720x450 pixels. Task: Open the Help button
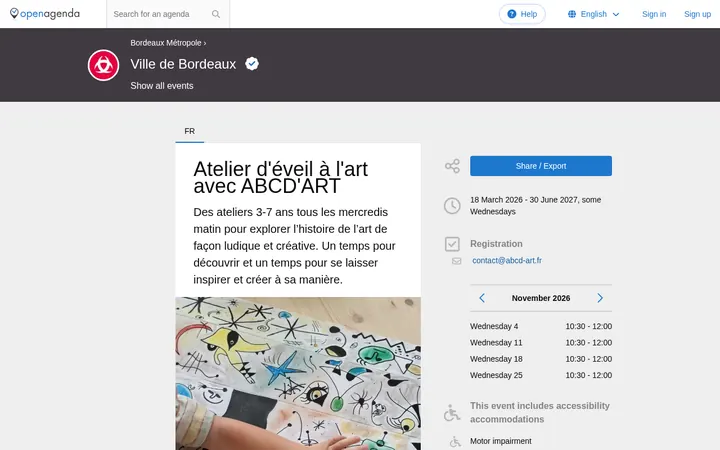tap(522, 14)
